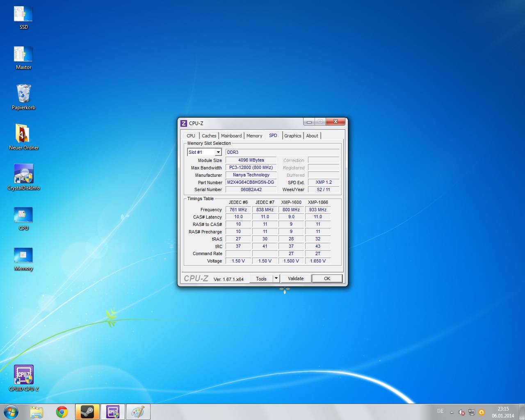Open Windows Explorer from the taskbar

(x=37, y=412)
